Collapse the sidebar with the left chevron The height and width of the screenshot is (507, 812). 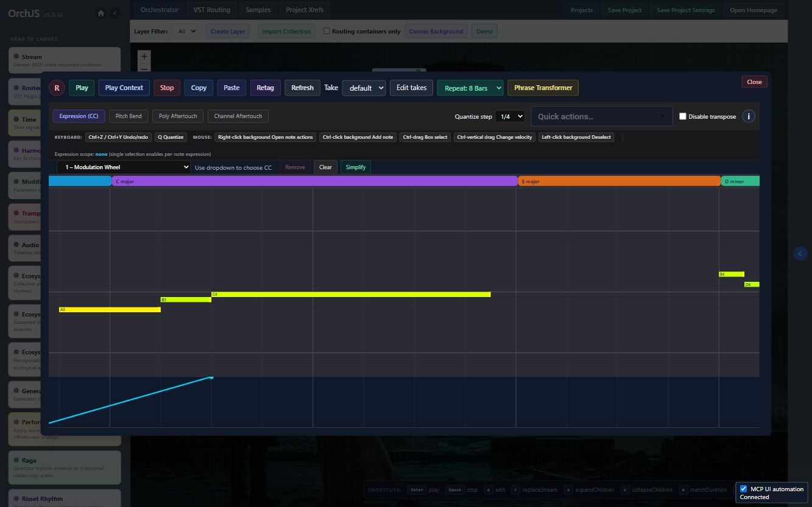(x=115, y=13)
